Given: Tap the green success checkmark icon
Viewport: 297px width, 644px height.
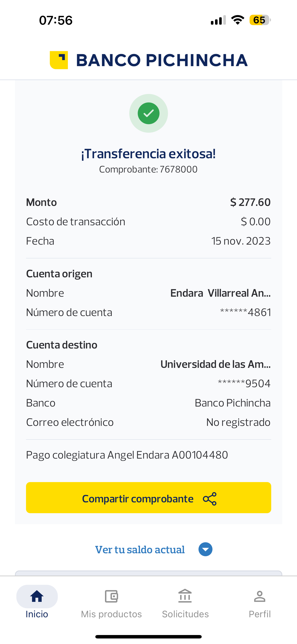Looking at the screenshot, I should pyautogui.click(x=148, y=113).
